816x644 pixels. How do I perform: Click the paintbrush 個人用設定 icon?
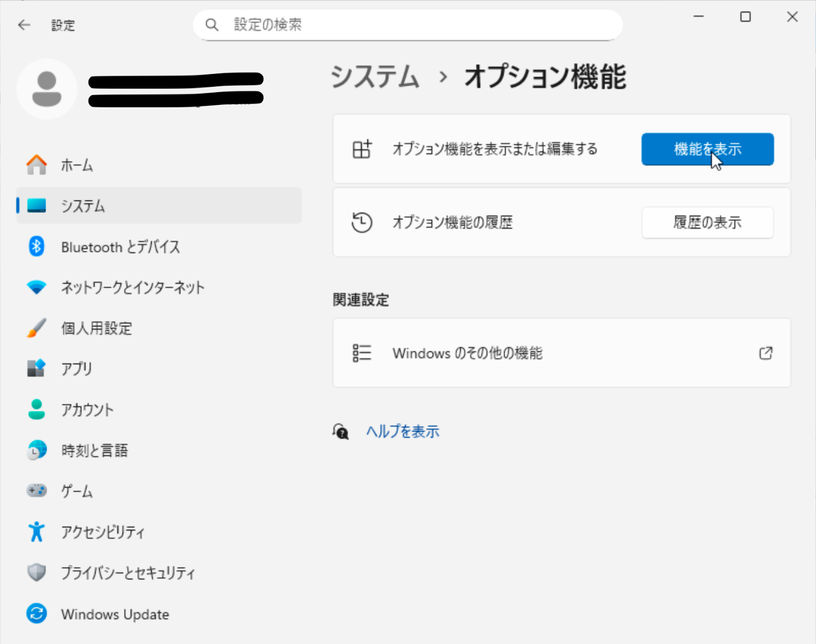click(37, 328)
